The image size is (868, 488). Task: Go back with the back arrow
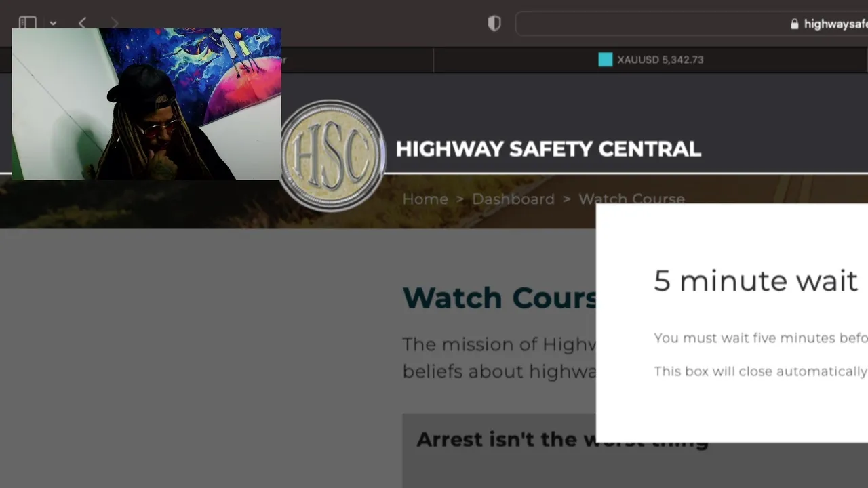click(82, 23)
